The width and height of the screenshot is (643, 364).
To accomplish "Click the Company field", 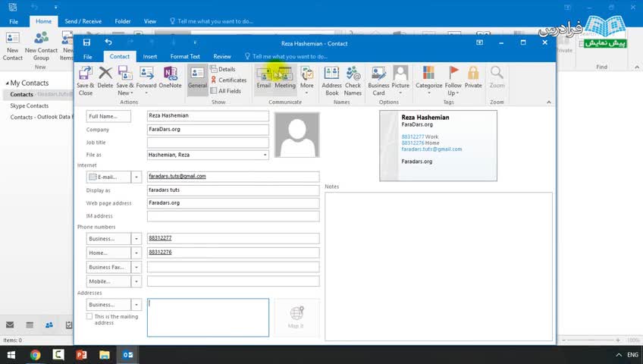I will click(x=208, y=130).
